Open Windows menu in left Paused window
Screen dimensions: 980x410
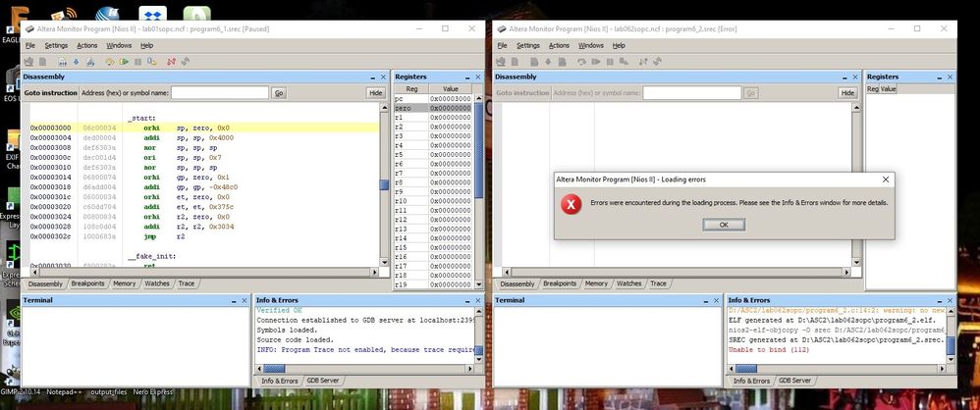tap(119, 45)
